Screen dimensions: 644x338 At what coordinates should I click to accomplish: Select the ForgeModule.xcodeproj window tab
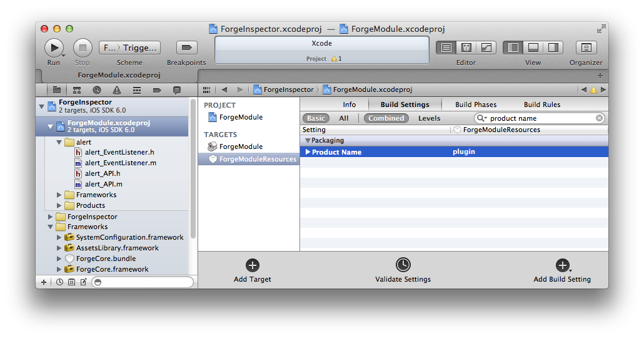pos(119,75)
